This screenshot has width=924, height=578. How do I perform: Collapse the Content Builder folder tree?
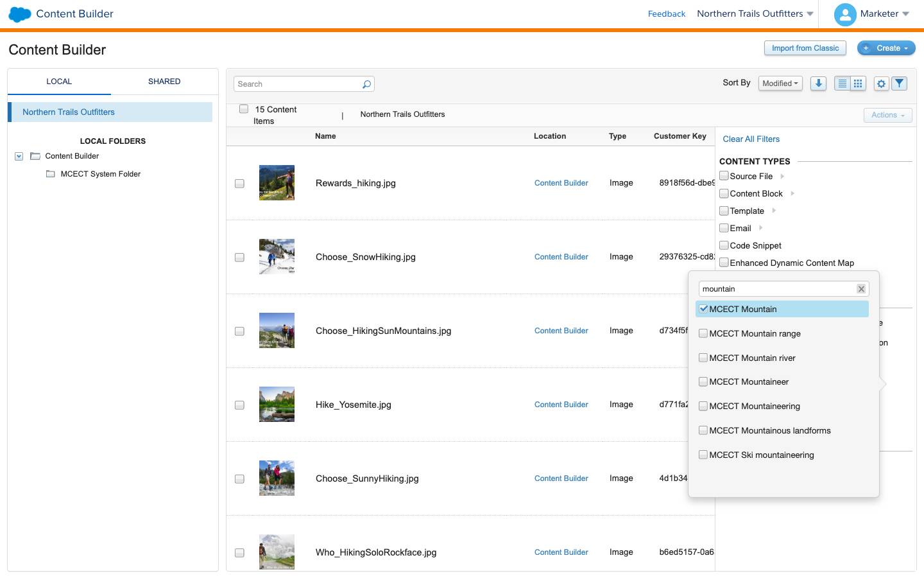click(x=19, y=156)
